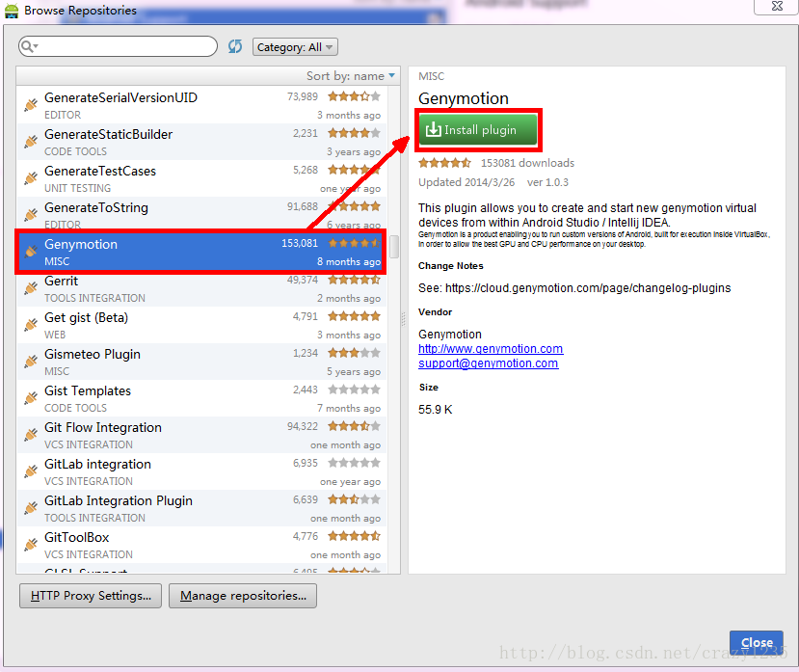Click the Git Flow Integration plug icon
This screenshot has width=799, height=672.
31,435
